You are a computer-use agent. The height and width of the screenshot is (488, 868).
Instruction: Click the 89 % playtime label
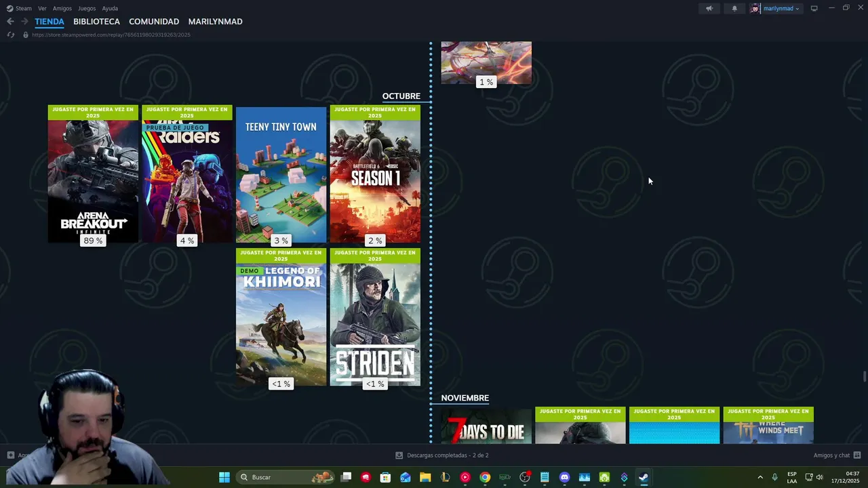point(93,241)
